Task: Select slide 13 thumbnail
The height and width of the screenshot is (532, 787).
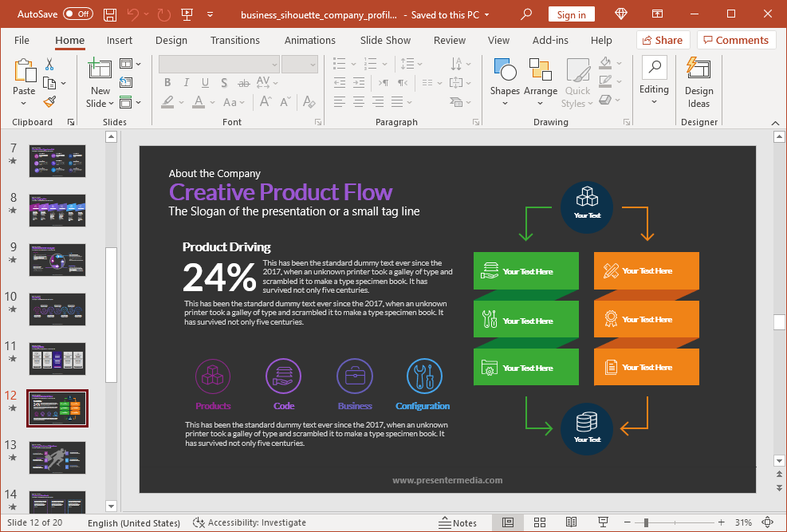Action: coord(57,457)
